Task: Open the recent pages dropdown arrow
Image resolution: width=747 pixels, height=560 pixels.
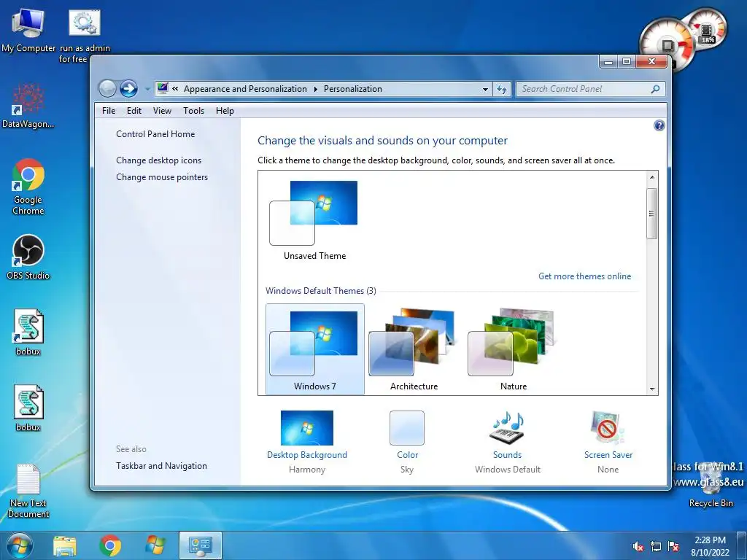Action: (147, 89)
